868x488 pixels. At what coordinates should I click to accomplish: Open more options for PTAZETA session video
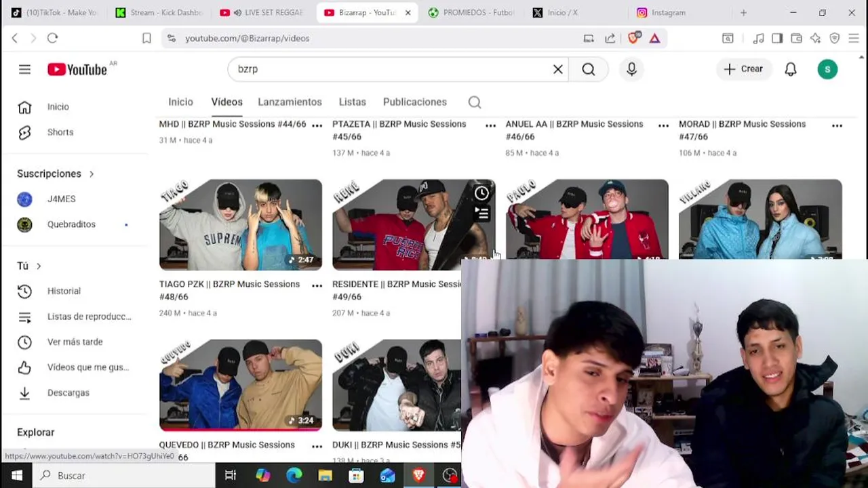coord(490,125)
